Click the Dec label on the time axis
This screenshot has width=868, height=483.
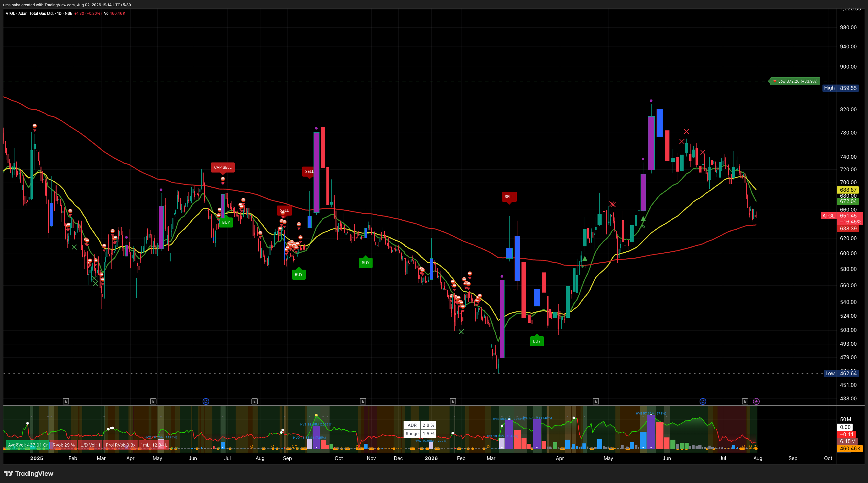[x=398, y=458]
